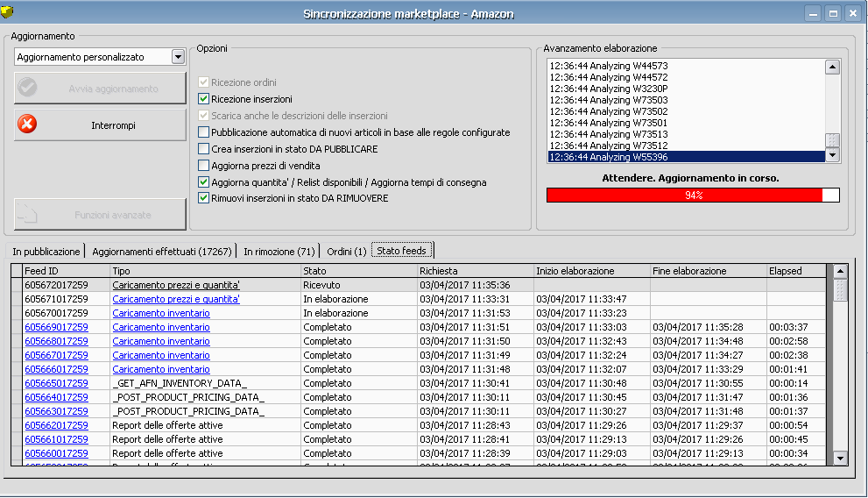Open feed ID 605666017259 link
The width and height of the screenshot is (868, 498).
coord(56,369)
